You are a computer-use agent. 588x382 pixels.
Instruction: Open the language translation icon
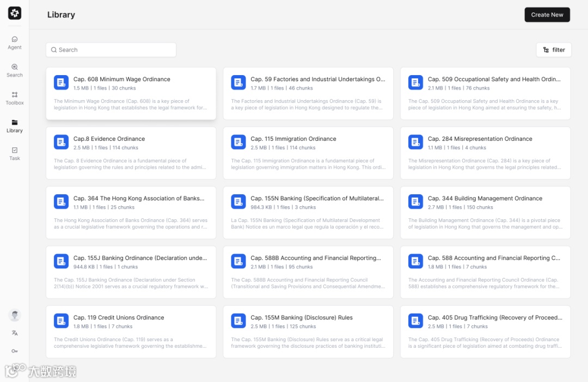tap(15, 333)
